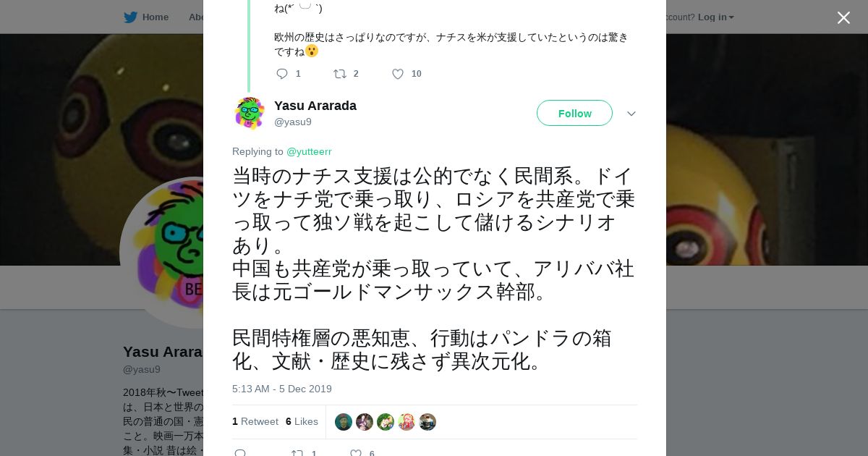Click Yasu Ararada's avatar in the tweet

pyautogui.click(x=250, y=113)
